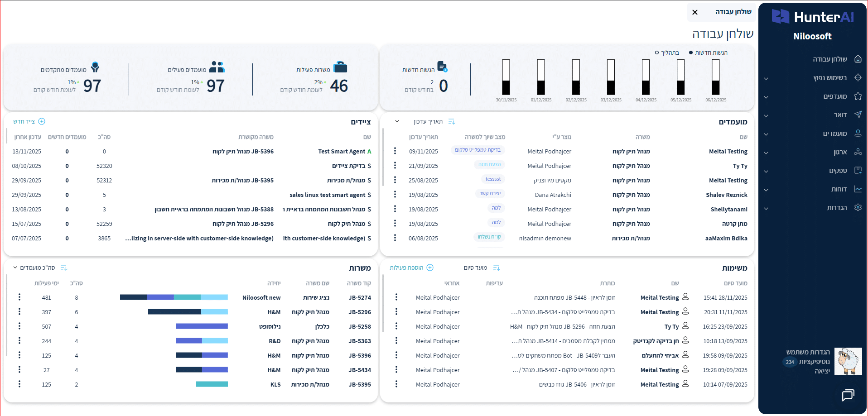
Task: Click the 06/12/2025 bar in the chart
Action: coord(715,77)
